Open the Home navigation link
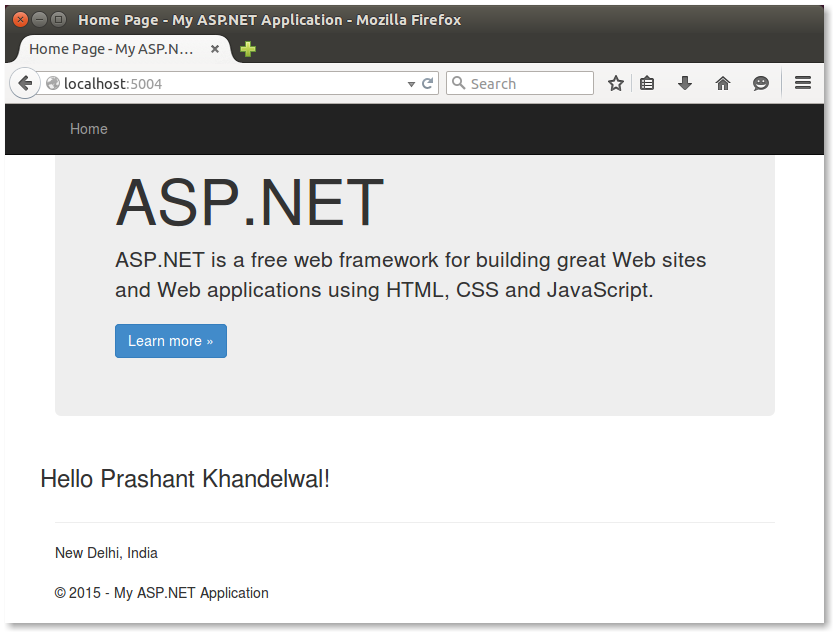This screenshot has width=833, height=632. tap(89, 129)
